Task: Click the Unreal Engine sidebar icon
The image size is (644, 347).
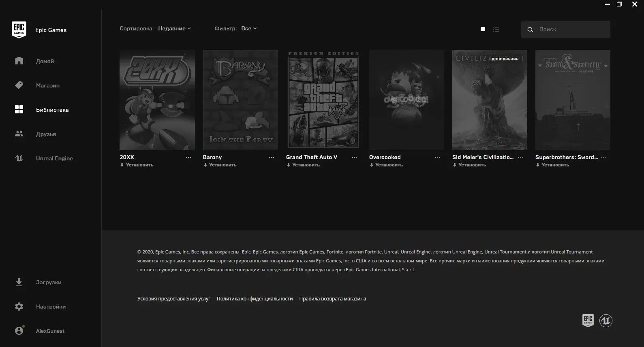Action: 19,158
